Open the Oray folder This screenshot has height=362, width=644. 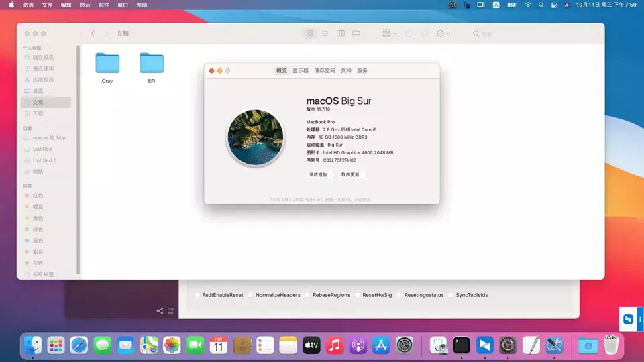[x=107, y=63]
